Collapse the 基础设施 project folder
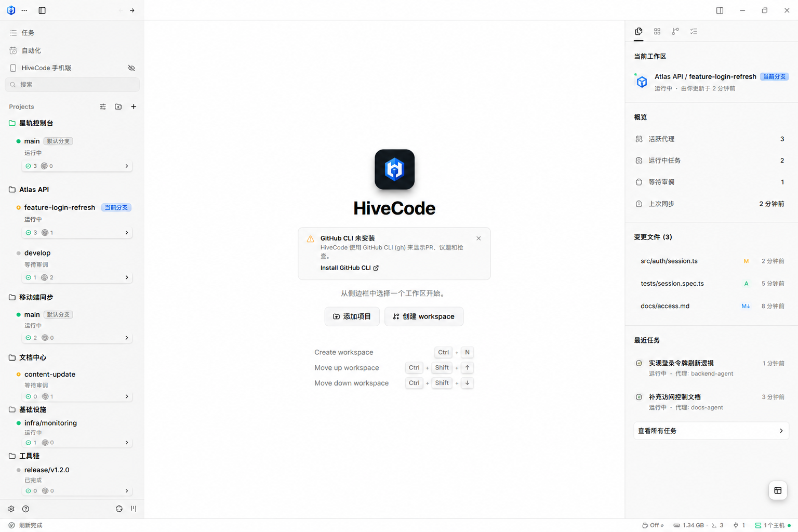 coord(28,409)
